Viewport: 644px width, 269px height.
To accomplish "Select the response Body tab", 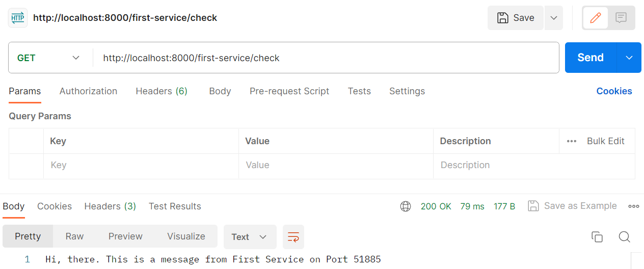I will tap(14, 206).
